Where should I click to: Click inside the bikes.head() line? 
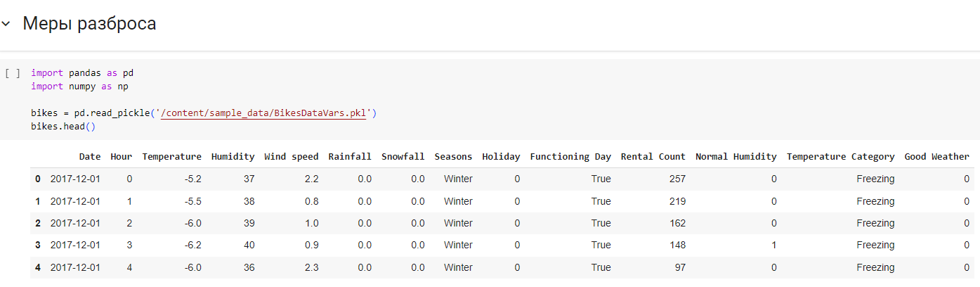click(x=63, y=126)
